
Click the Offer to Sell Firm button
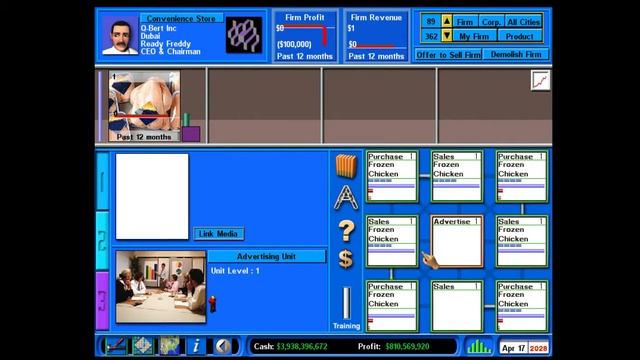448,54
